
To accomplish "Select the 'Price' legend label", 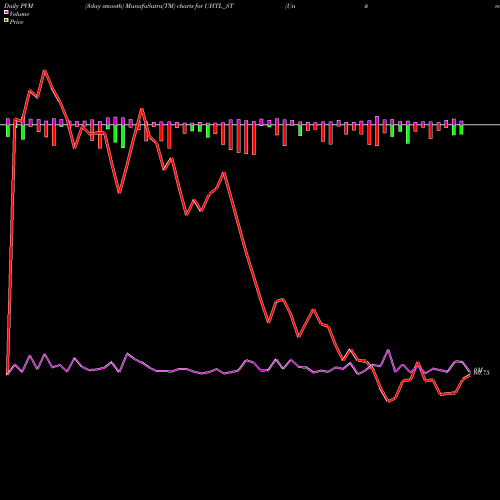I will 16,22.
